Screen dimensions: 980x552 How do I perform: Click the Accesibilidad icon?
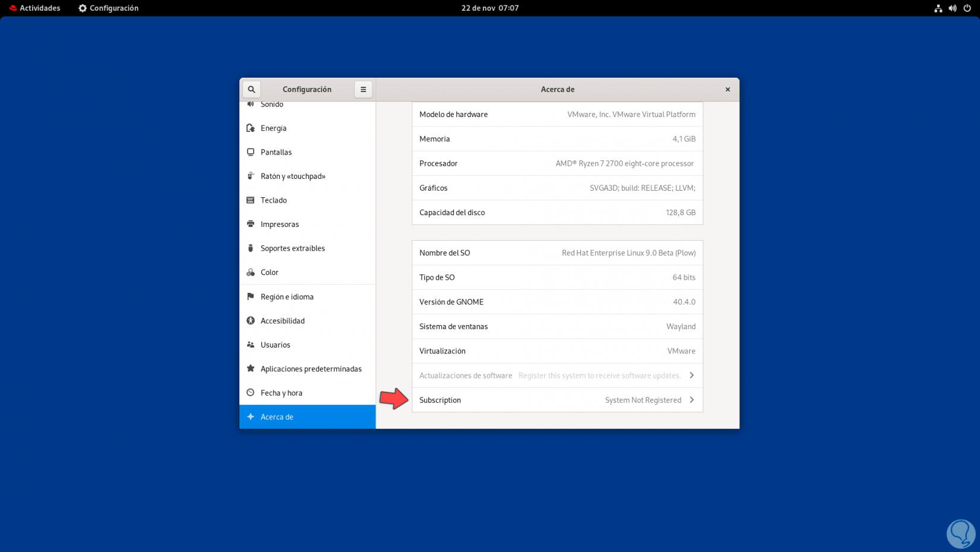pyautogui.click(x=251, y=321)
